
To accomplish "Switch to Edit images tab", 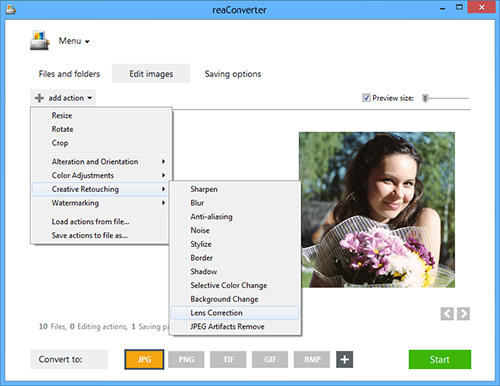I will (151, 74).
